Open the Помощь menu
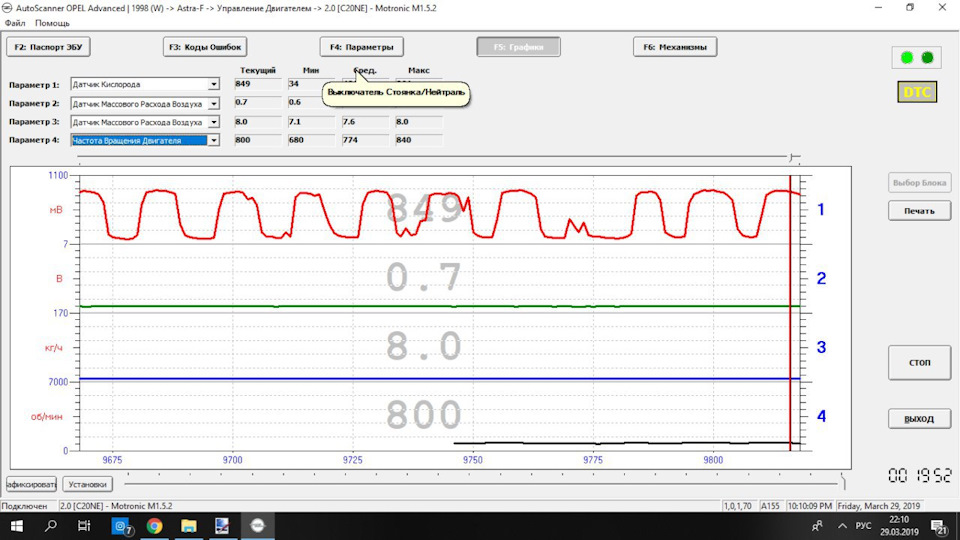The width and height of the screenshot is (960, 540). pyautogui.click(x=52, y=23)
